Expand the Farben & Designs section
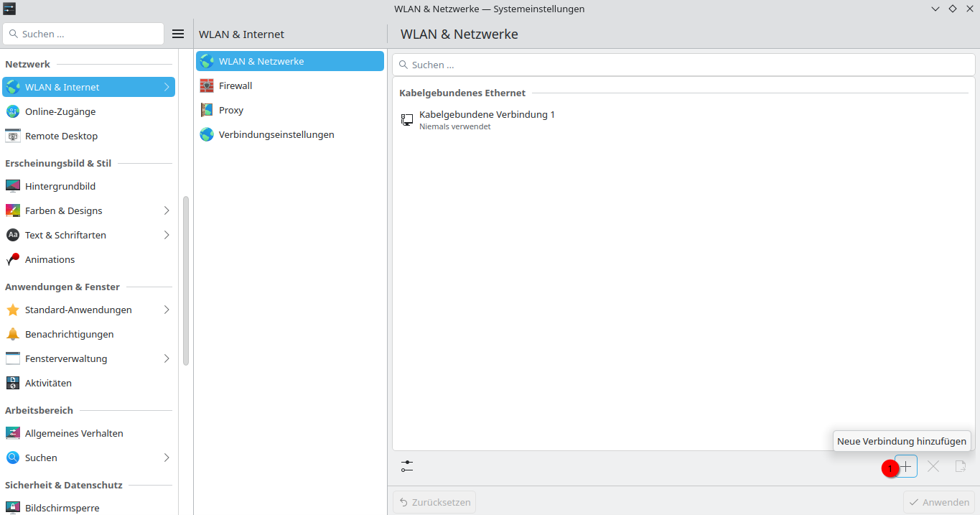 167,210
